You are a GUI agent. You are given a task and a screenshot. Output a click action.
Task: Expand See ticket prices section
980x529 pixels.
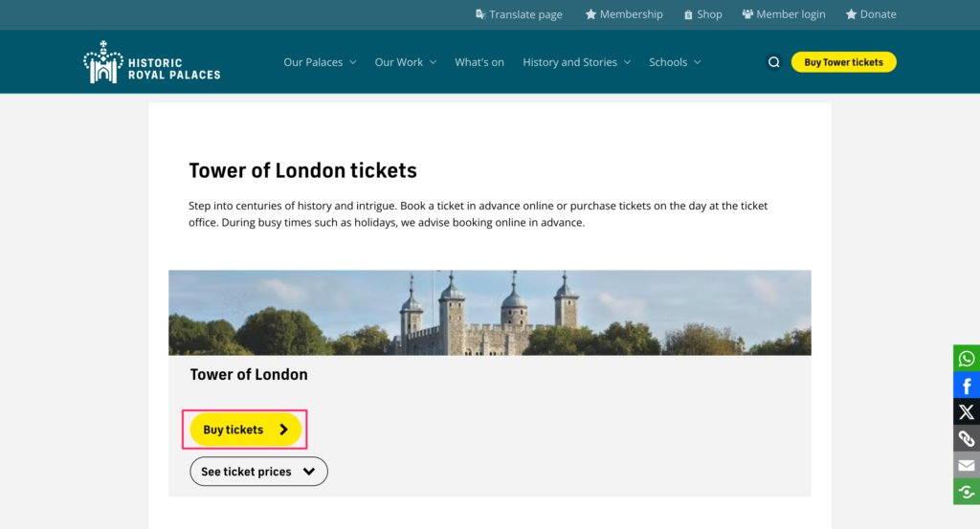[258, 472]
